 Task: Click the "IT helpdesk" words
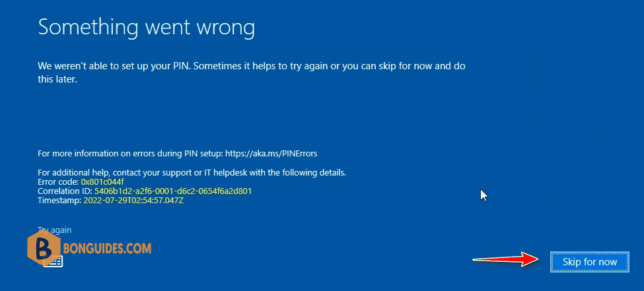point(225,172)
